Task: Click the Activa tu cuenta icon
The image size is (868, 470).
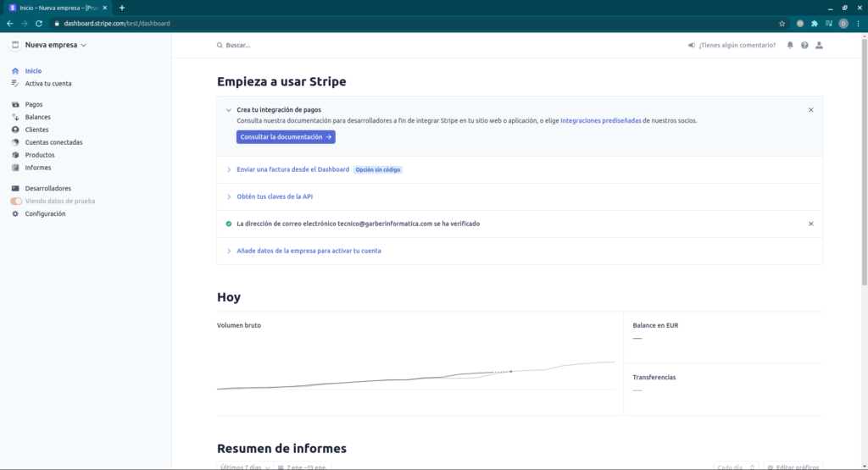Action: click(15, 84)
